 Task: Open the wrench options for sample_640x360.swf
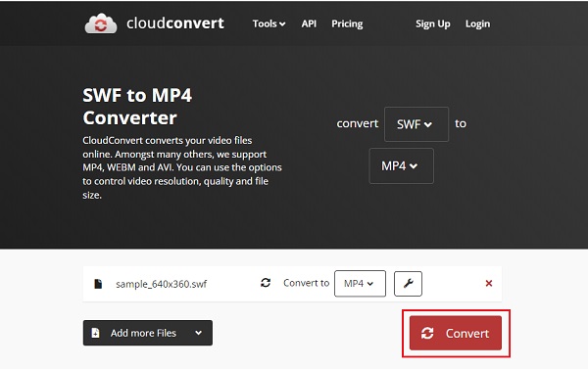[x=408, y=284]
